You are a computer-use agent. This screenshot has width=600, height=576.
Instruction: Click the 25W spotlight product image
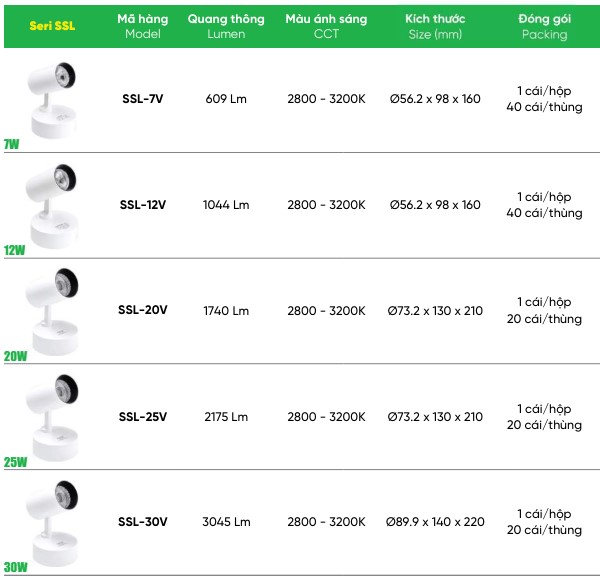click(x=52, y=418)
